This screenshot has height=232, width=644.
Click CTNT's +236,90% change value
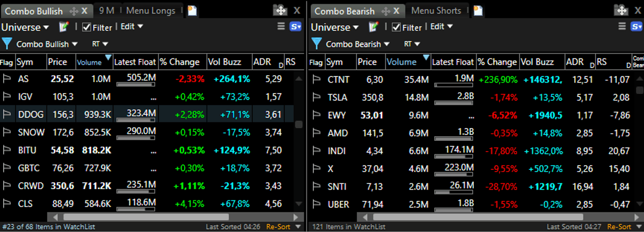coord(498,80)
